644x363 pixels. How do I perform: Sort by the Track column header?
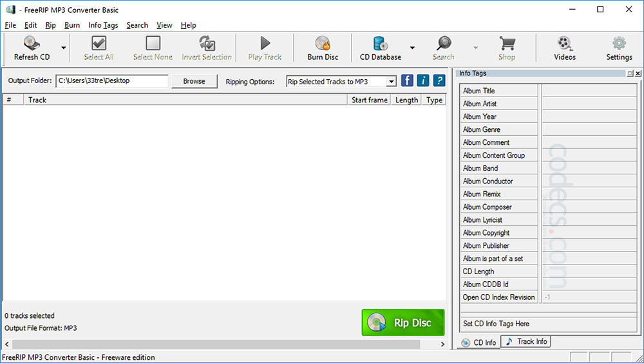(185, 100)
